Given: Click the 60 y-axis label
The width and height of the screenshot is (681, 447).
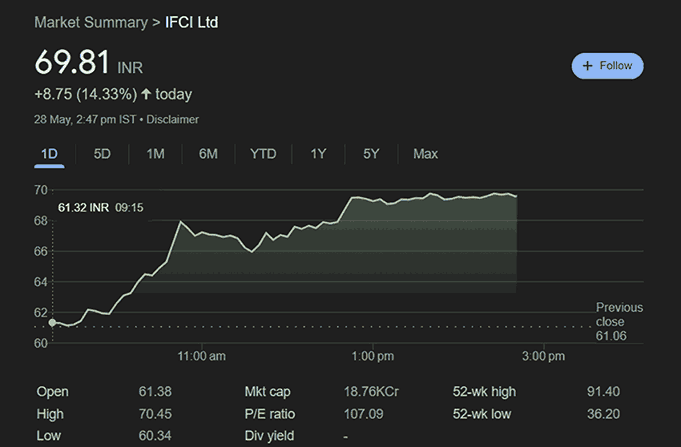Looking at the screenshot, I should (x=40, y=343).
